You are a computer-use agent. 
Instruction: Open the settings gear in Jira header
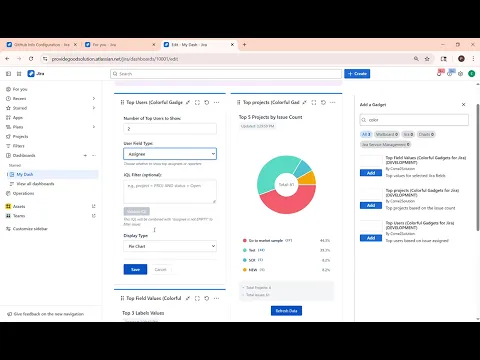(460, 74)
